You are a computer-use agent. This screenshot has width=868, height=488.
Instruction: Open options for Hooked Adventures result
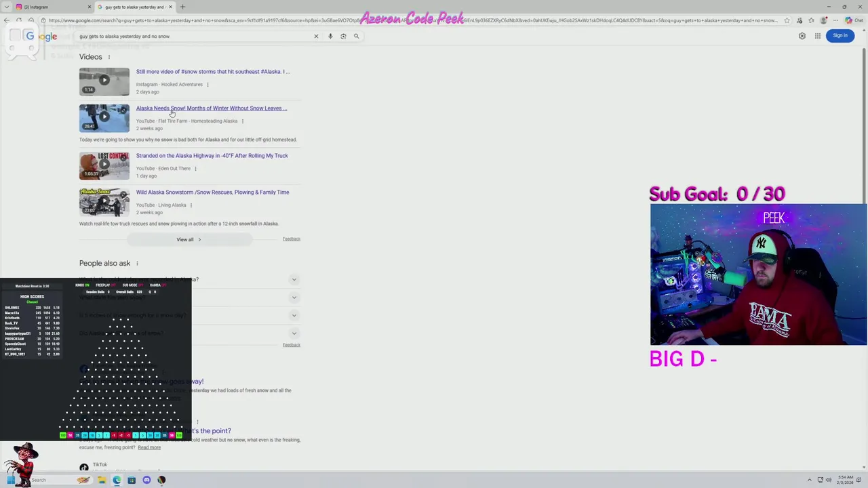pos(208,84)
